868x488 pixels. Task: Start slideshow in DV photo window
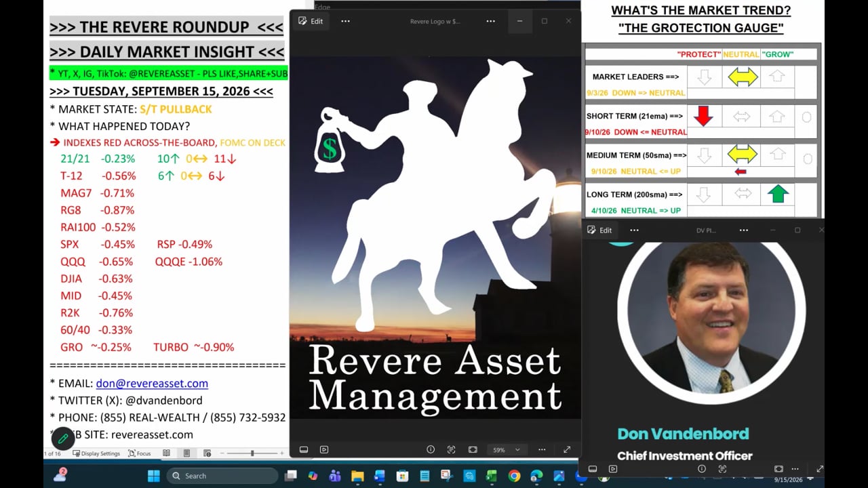(x=613, y=468)
